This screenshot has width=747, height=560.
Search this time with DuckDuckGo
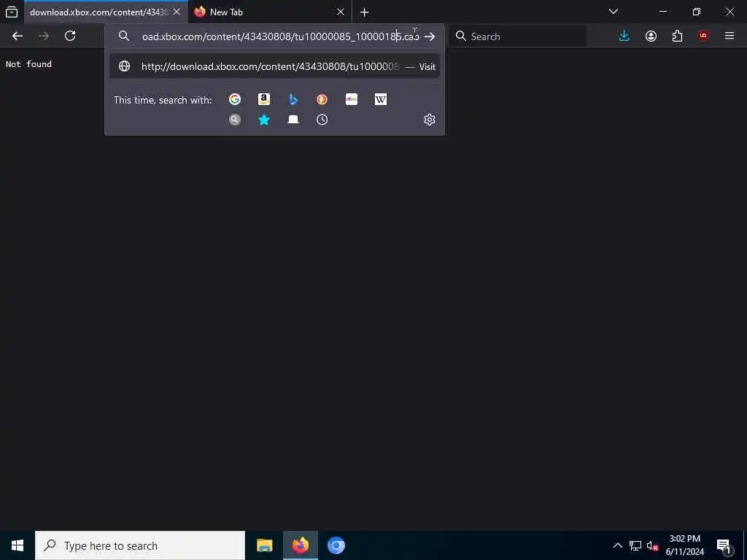click(322, 99)
